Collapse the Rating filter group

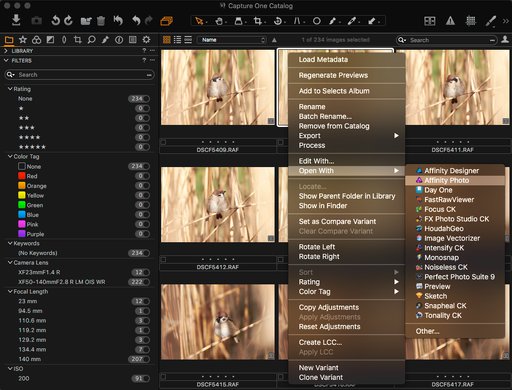(x=10, y=89)
